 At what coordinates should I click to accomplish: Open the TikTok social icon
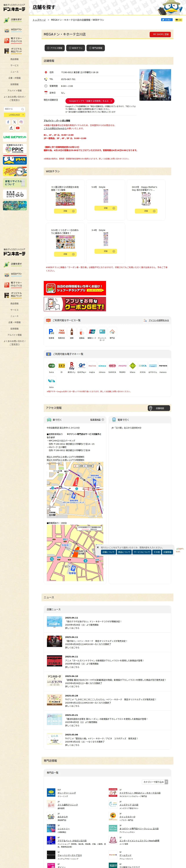pos(11,128)
